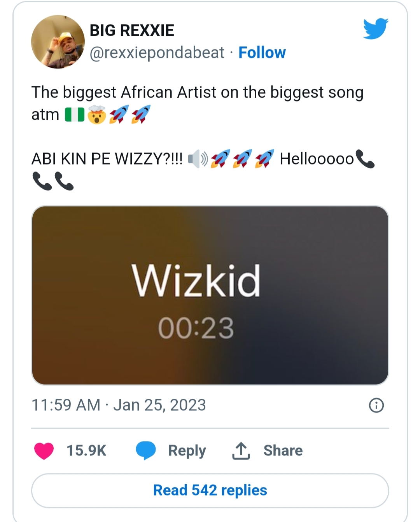The image size is (420, 522).
Task: Open the Wizkid call screenshot image
Action: click(x=210, y=295)
